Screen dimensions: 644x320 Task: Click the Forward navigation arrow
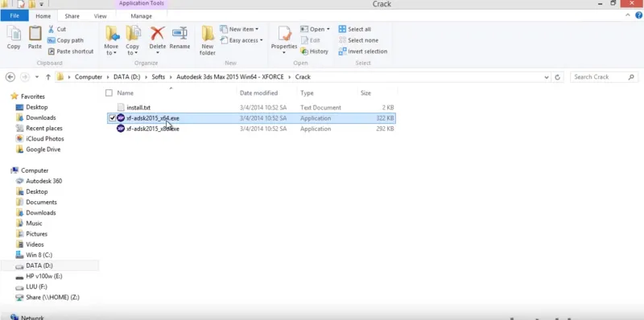[x=25, y=77]
